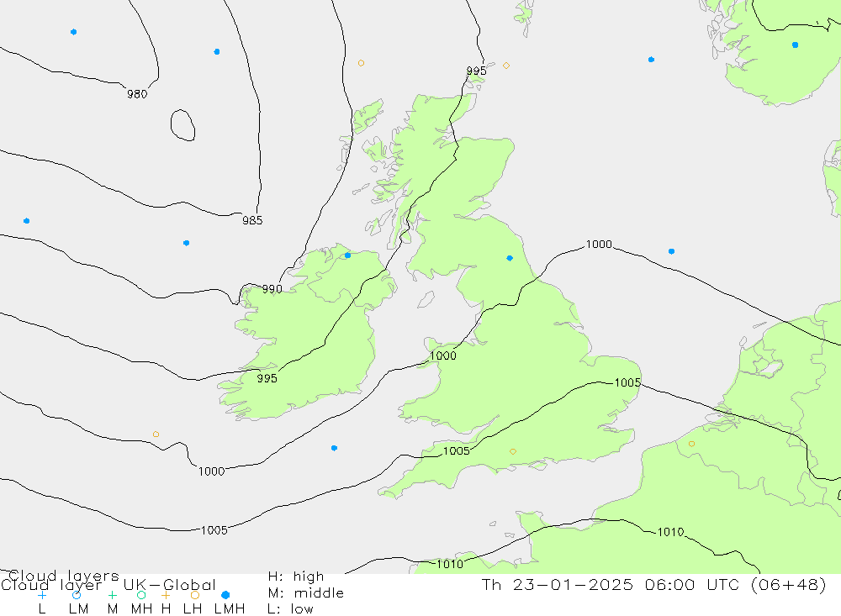
Task: Select LMH cloud marker over Northern Ireland
Action: [347, 255]
